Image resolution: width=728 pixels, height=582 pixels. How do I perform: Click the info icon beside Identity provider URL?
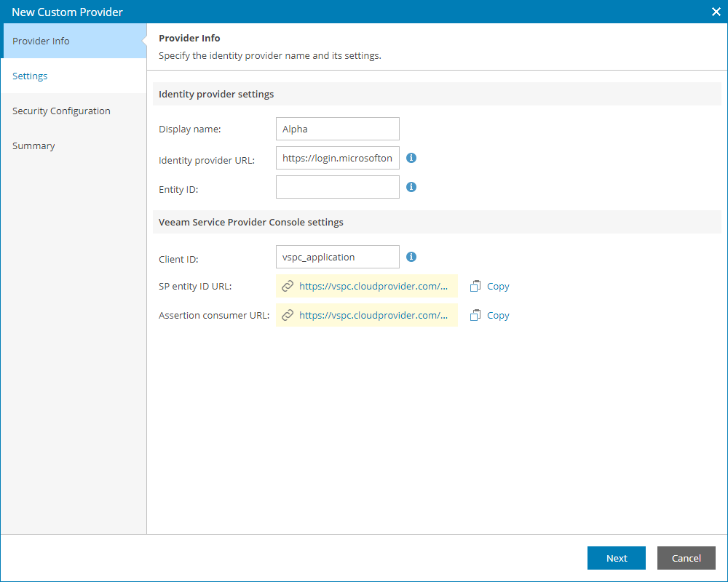click(411, 158)
